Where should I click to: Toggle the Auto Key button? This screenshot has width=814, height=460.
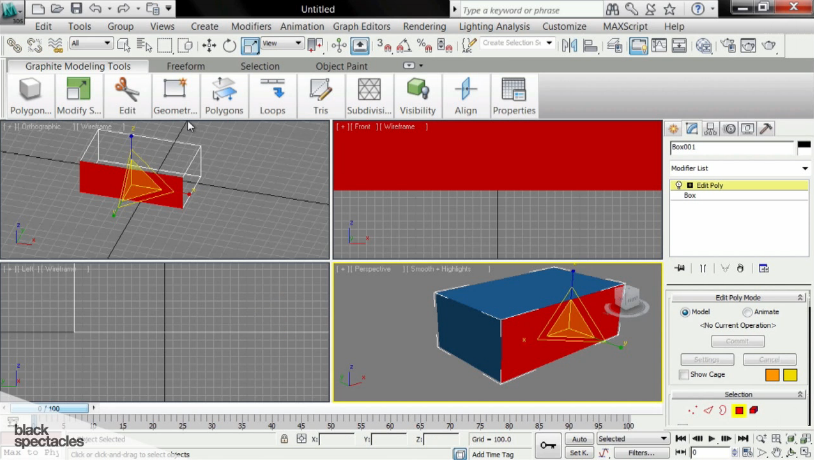(578, 439)
